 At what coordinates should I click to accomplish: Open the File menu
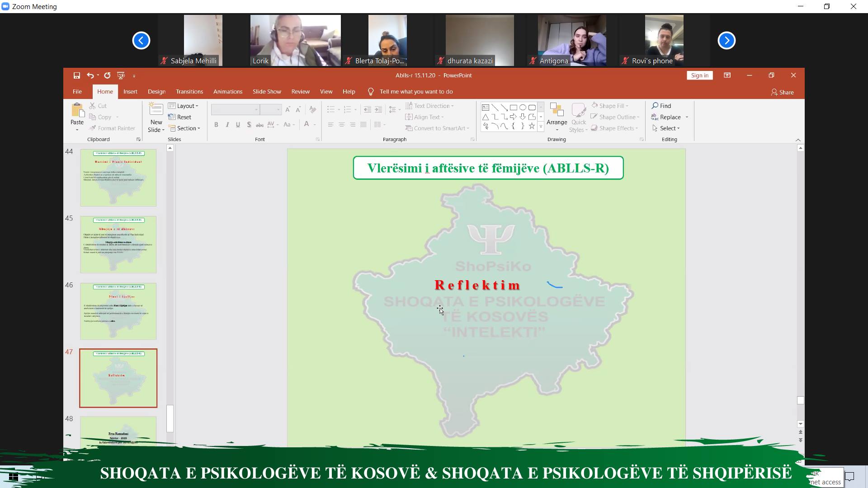point(77,92)
